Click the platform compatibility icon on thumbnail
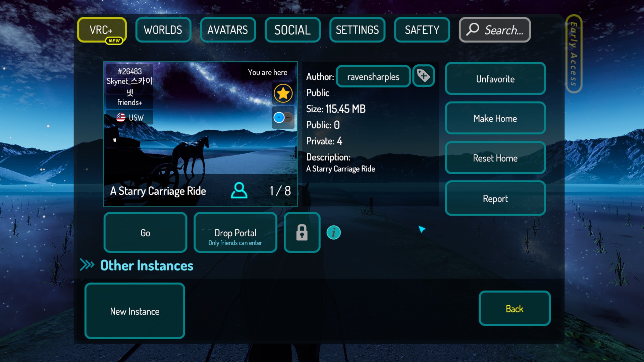Screen dimensions: 644x362 pyautogui.click(x=283, y=117)
